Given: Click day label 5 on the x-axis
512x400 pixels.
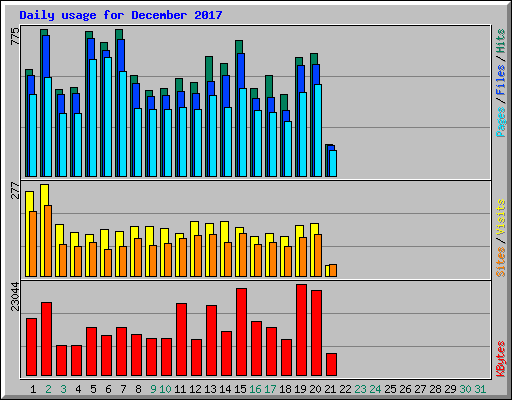Looking at the screenshot, I should (93, 389).
